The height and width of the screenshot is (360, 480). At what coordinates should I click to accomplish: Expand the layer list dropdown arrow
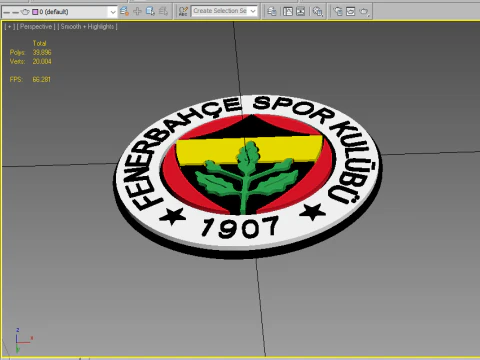[113, 12]
